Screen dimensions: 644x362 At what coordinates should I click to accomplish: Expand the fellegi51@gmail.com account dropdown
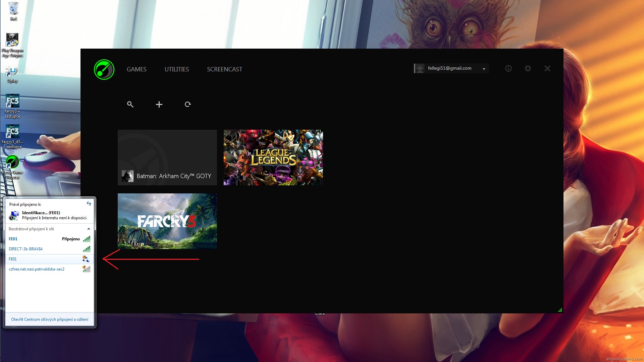pyautogui.click(x=484, y=69)
